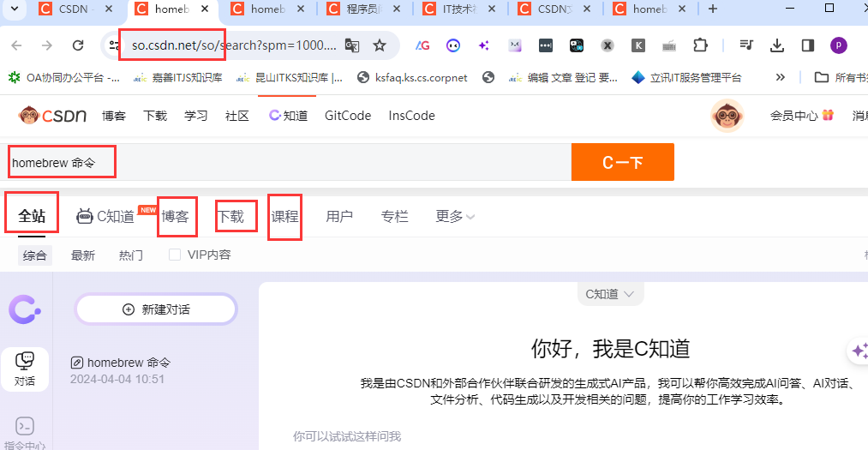This screenshot has width=868, height=450.
Task: Open browser downloads
Action: [777, 45]
